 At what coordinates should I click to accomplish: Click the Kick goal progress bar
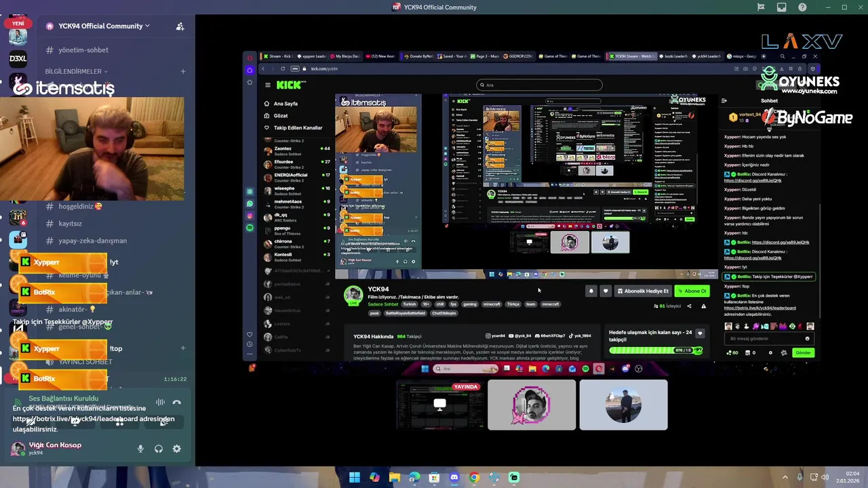click(x=656, y=350)
